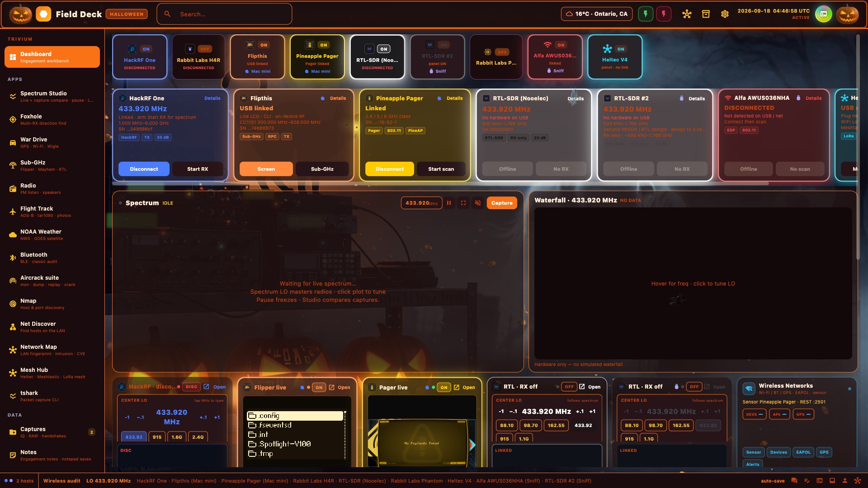Viewport: 868px width, 488px height.
Task: Click the Flight Track airplane icon
Action: point(13,211)
